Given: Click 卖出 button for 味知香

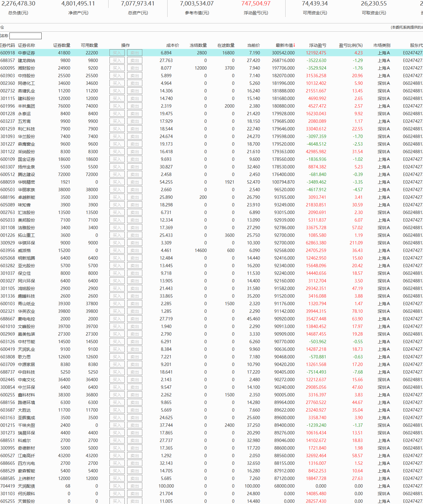Looking at the screenshot, I should 135,205.
